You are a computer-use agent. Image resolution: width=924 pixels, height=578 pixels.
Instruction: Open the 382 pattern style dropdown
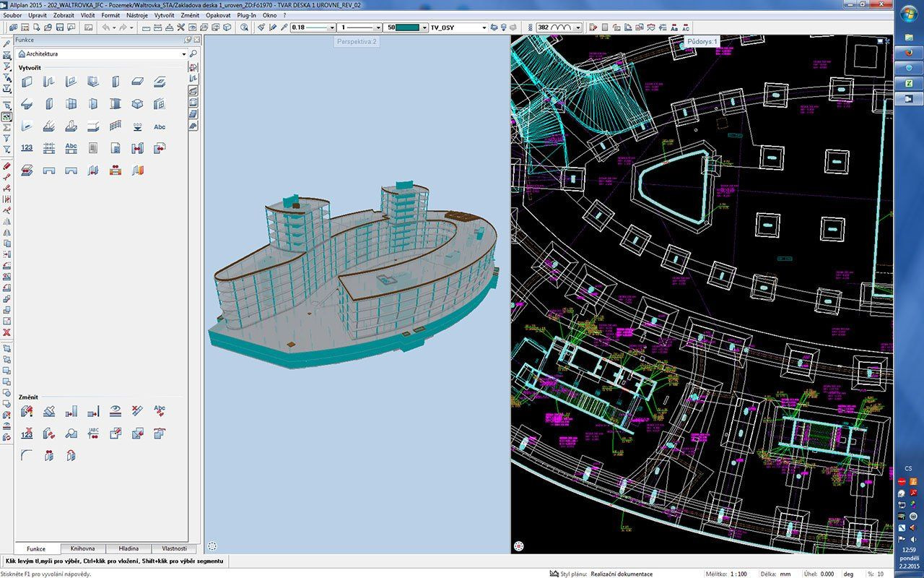(x=580, y=27)
